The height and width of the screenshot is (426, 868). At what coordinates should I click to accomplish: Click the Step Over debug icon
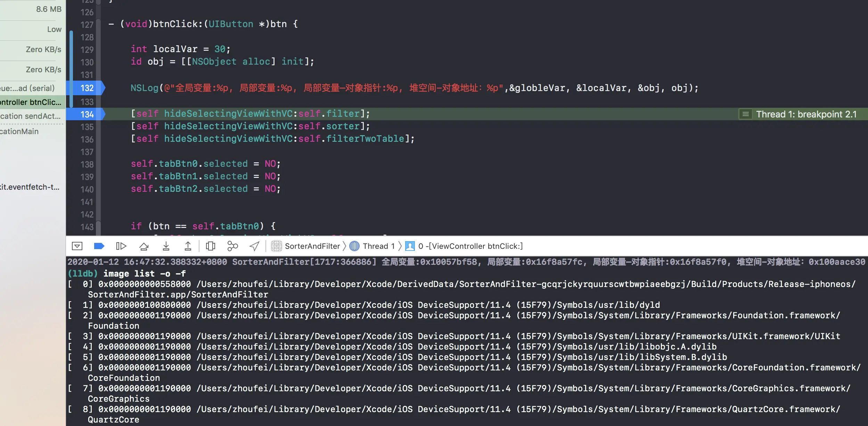(x=144, y=246)
